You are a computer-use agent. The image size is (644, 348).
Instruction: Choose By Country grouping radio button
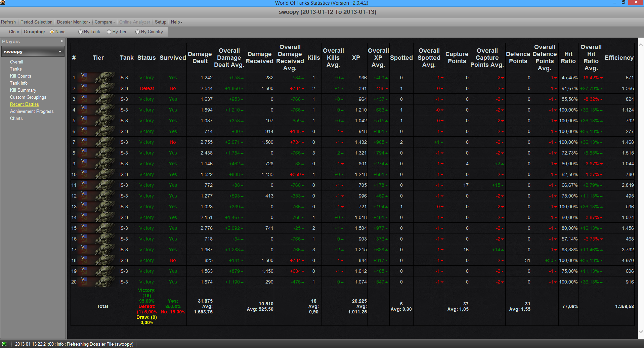coord(138,32)
